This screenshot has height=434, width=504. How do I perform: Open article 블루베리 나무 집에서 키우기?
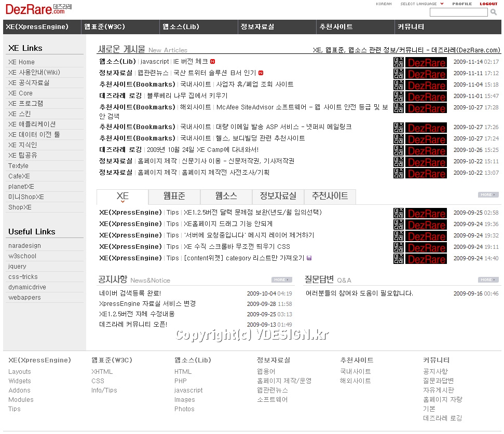tap(187, 95)
